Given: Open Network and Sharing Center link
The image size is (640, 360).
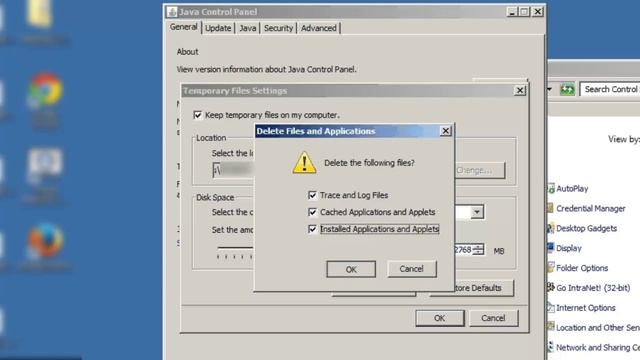Looking at the screenshot, I should pyautogui.click(x=598, y=347).
